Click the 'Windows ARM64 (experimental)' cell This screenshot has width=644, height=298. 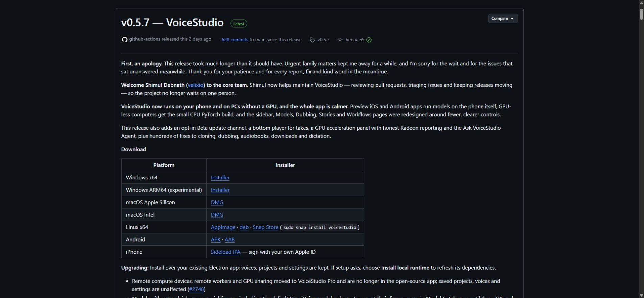click(164, 190)
